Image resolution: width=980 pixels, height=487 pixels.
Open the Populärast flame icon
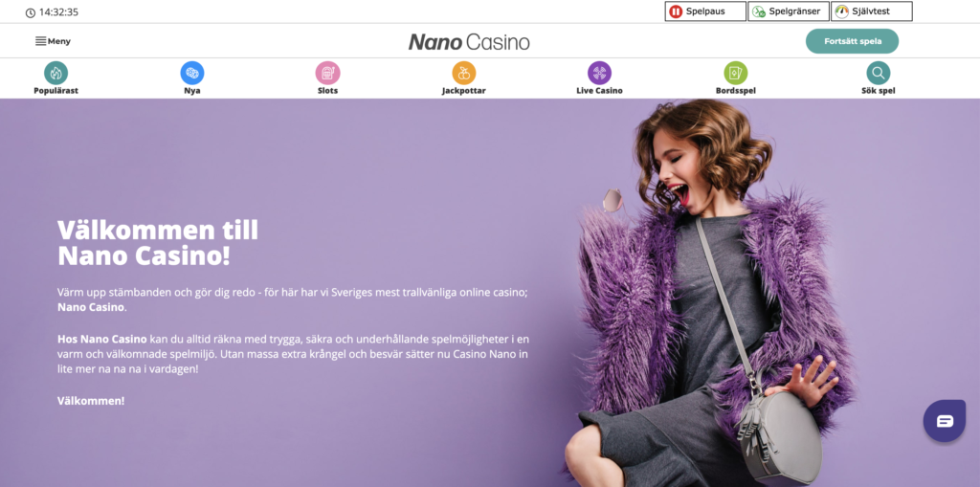click(x=56, y=73)
